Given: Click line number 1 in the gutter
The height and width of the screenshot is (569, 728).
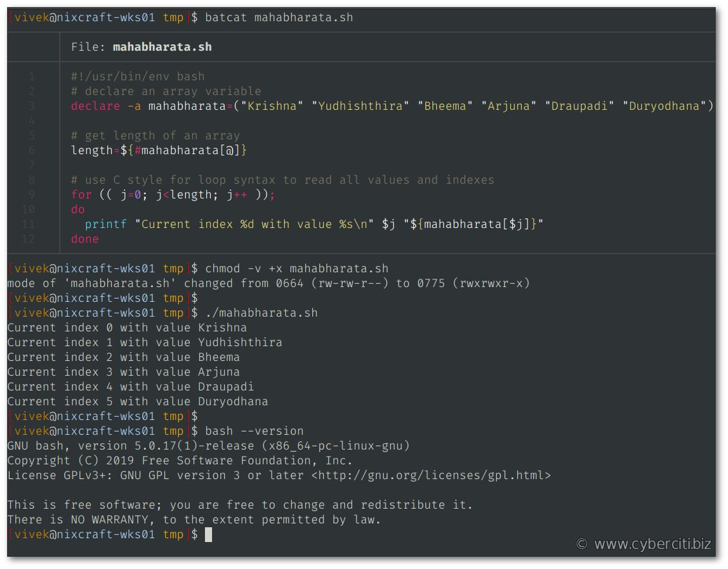Looking at the screenshot, I should [x=32, y=76].
